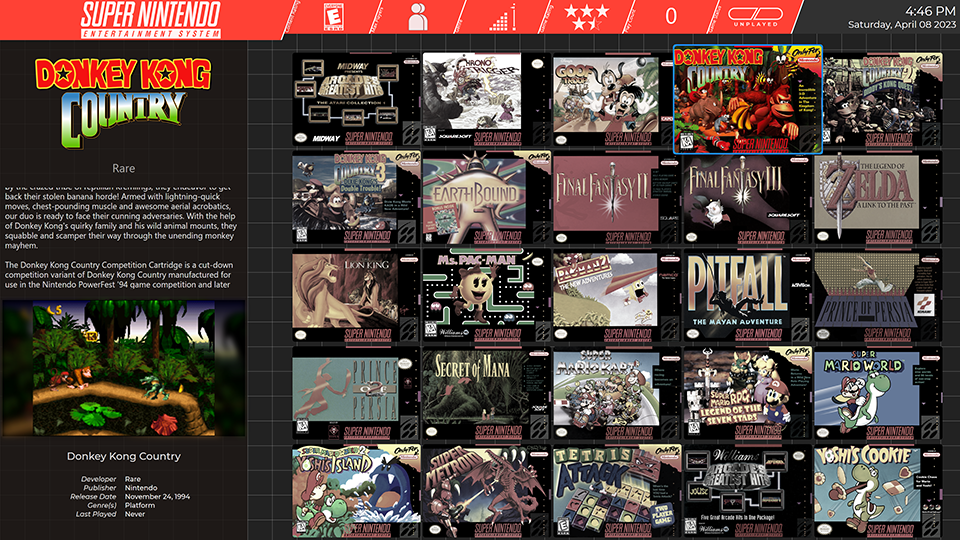This screenshot has width=960, height=540.
Task: Click the Super Nintendo platform logo
Action: pos(151,20)
